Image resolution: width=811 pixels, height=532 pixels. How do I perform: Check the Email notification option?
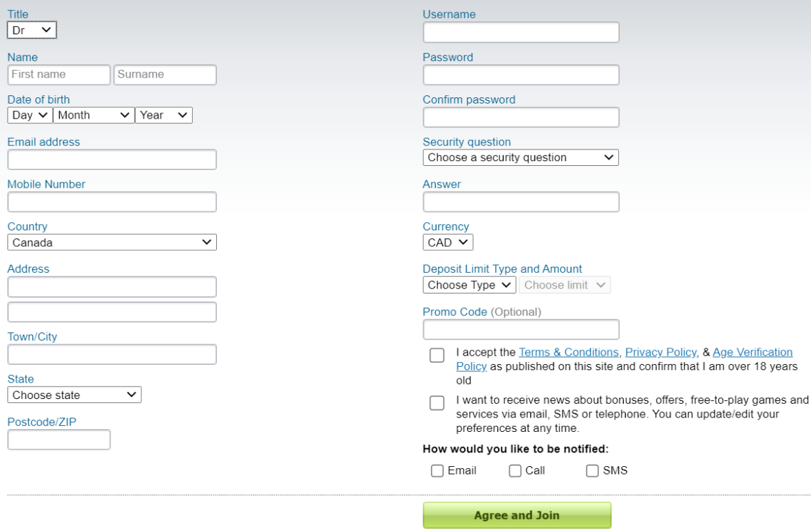437,470
